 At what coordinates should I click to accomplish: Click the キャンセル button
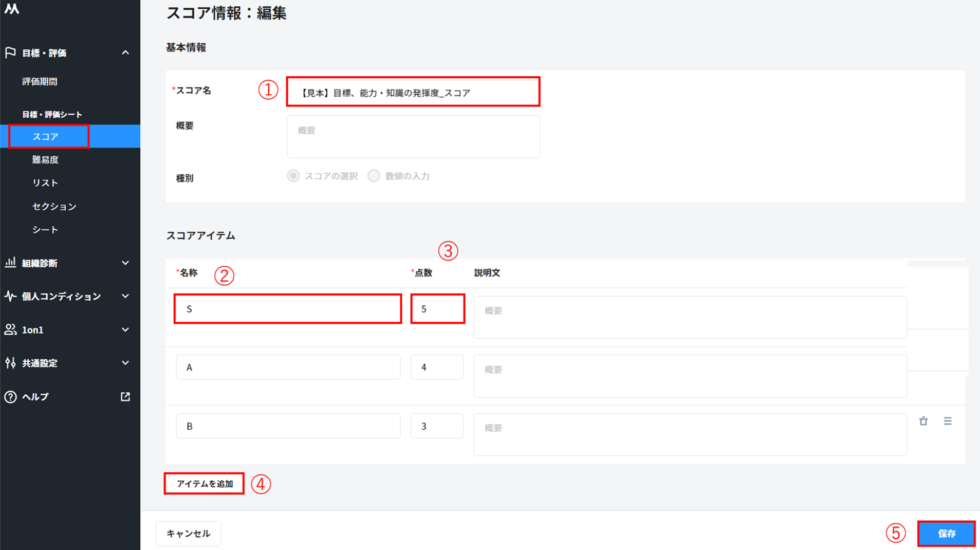tap(188, 534)
